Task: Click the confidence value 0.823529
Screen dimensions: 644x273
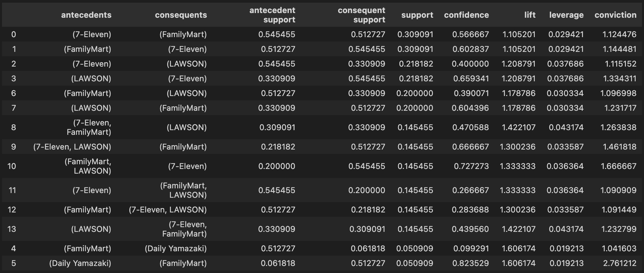Action: 470,263
